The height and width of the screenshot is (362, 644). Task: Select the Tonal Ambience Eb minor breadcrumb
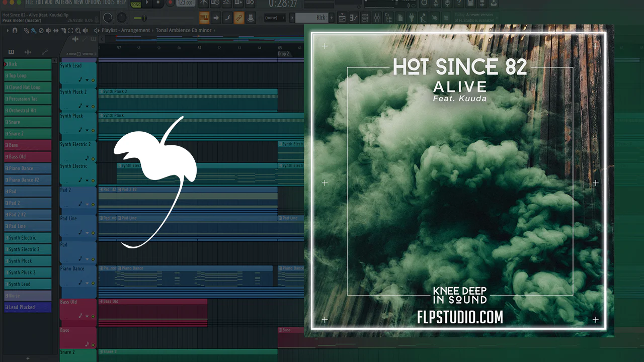[x=184, y=30]
